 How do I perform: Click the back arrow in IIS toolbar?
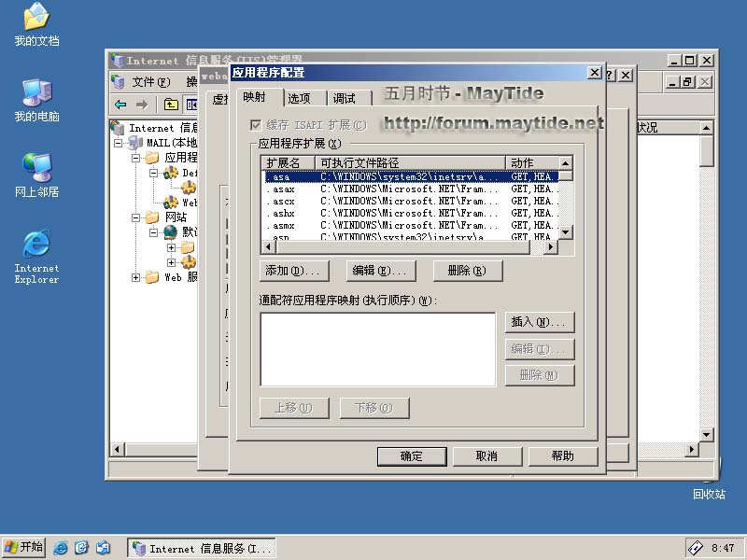click(120, 105)
